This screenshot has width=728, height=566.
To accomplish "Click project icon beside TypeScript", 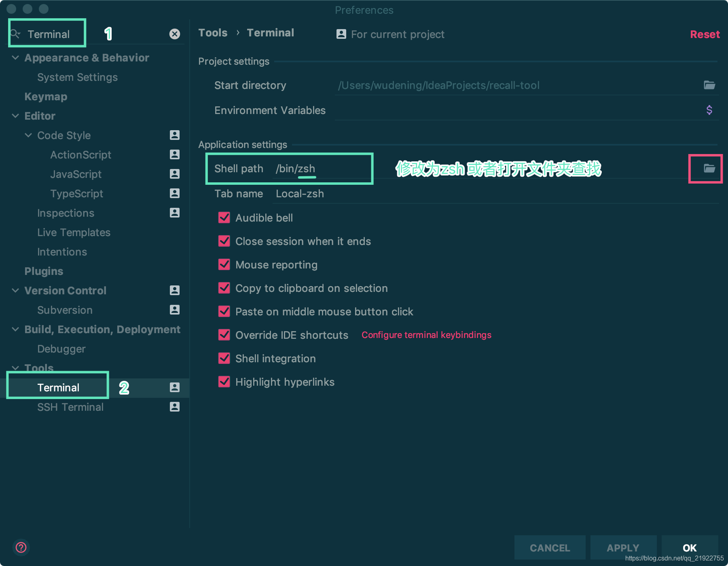I will click(175, 193).
